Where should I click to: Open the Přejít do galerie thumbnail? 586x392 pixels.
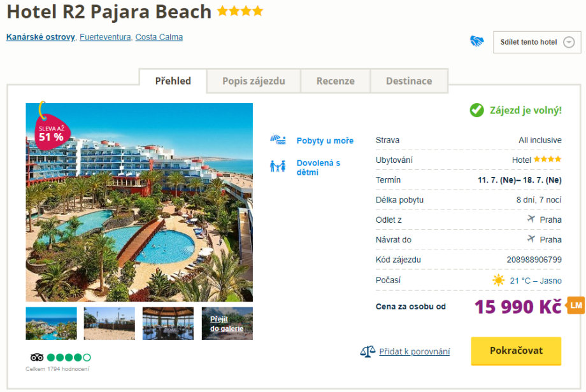(x=227, y=323)
